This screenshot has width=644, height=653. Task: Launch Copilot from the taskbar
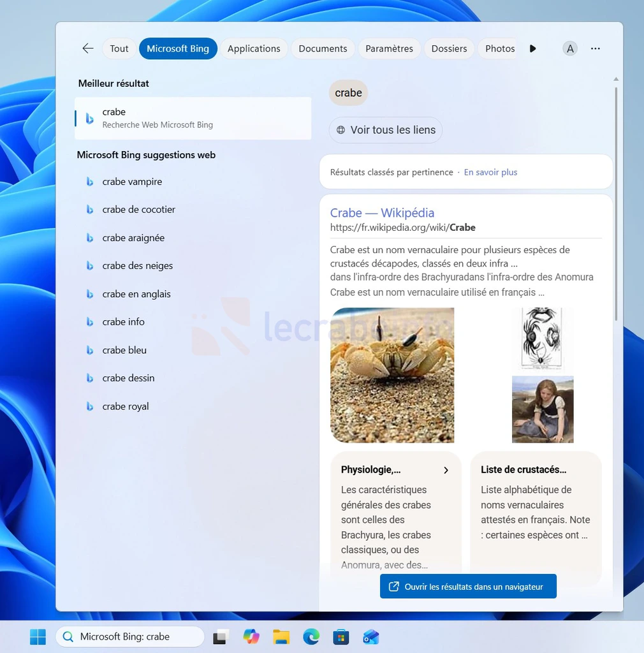coord(251,636)
